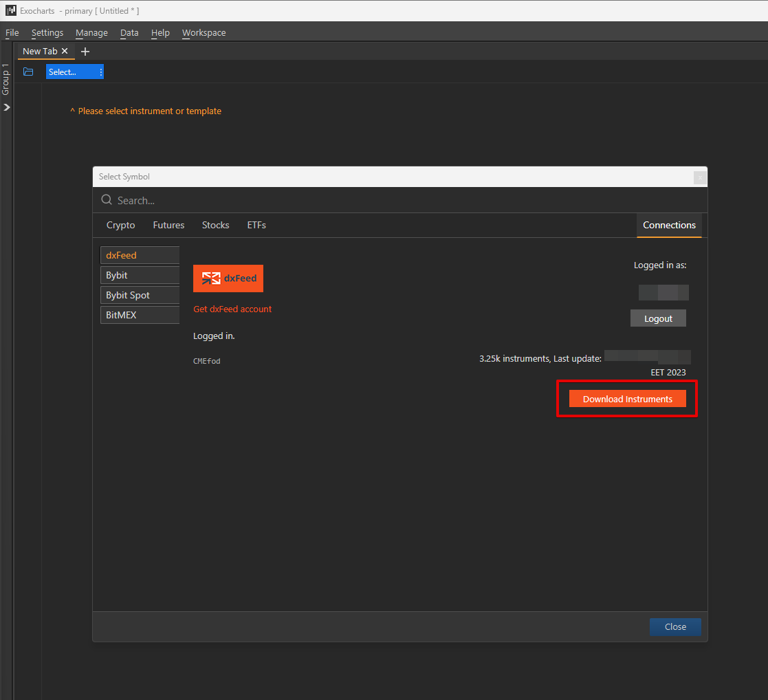Switch to the ETFs tab
The image size is (768, 700).
point(256,226)
